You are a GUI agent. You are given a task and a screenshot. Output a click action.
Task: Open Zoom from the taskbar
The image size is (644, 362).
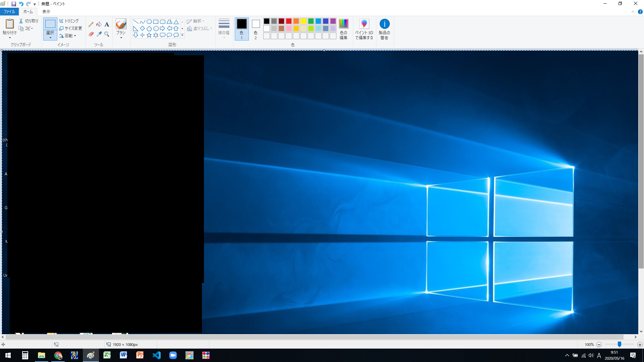(173, 355)
